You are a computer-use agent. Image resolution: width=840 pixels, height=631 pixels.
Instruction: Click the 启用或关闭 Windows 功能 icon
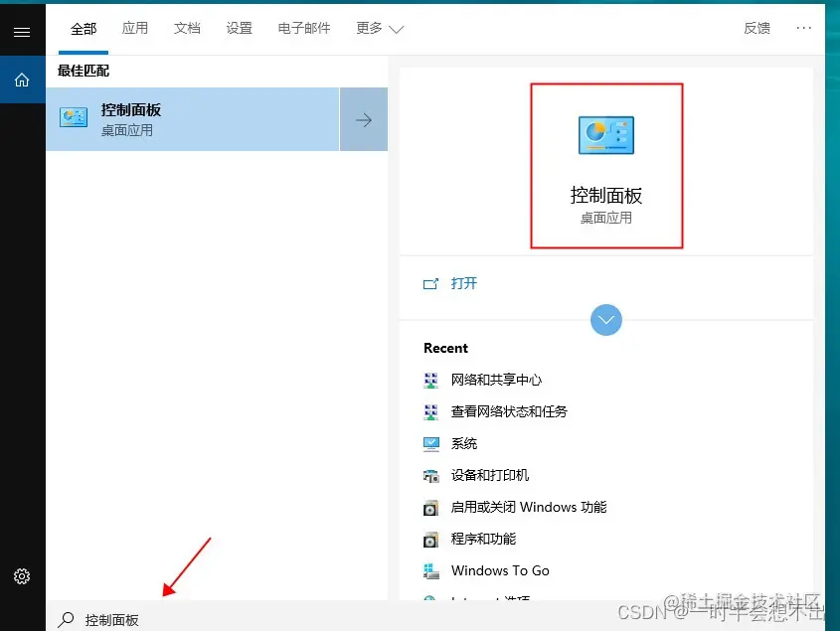click(x=430, y=507)
